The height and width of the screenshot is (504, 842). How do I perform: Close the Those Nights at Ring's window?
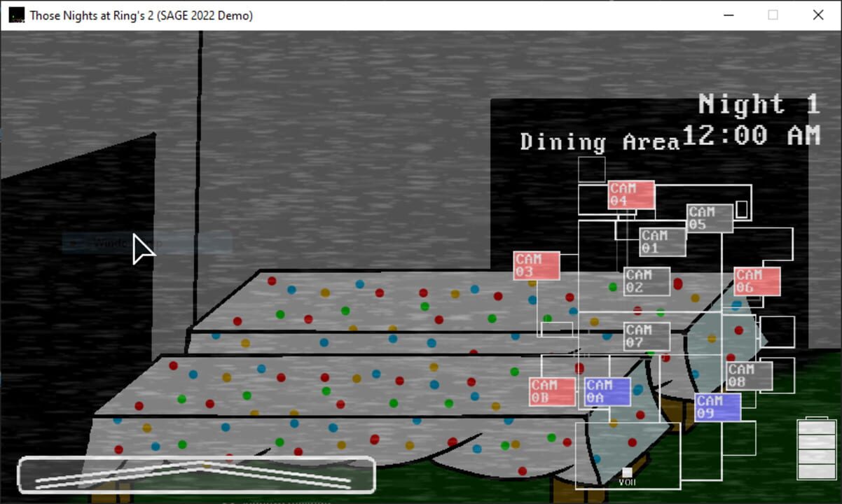pos(817,15)
